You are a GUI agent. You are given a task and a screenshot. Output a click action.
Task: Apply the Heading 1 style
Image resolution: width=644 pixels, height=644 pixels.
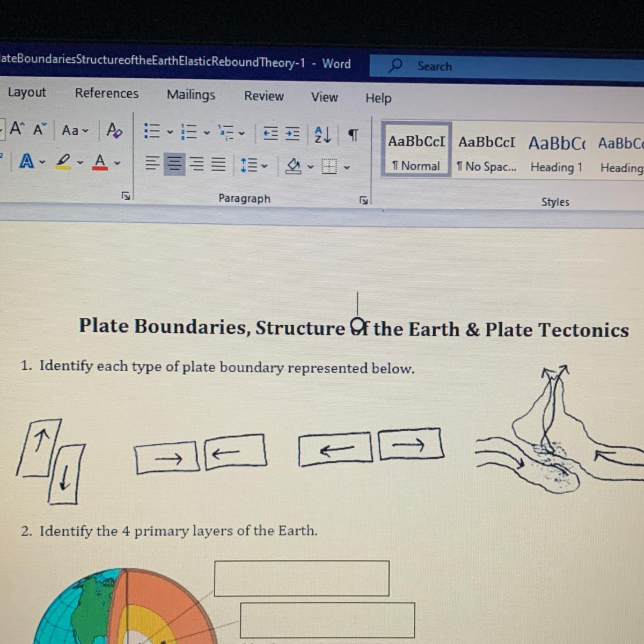click(x=557, y=155)
